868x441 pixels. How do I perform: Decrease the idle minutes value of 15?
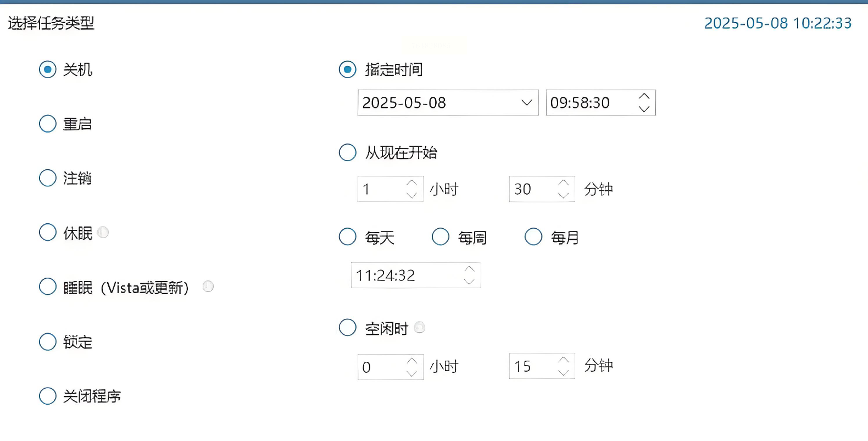[x=563, y=372]
